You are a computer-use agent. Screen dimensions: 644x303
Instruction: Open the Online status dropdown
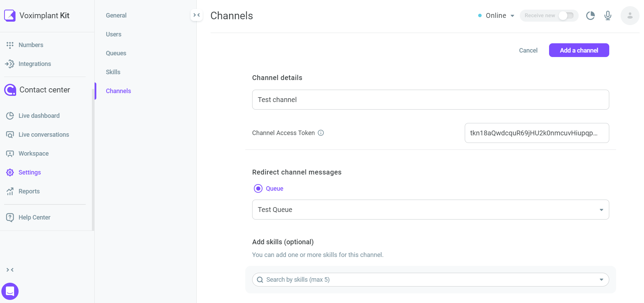point(496,15)
